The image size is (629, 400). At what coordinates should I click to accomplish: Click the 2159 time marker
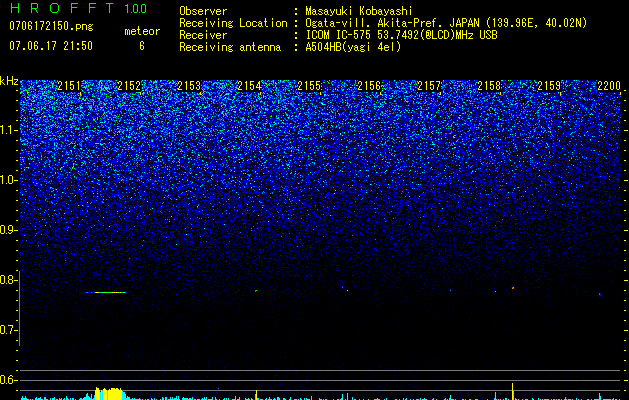coord(549,86)
